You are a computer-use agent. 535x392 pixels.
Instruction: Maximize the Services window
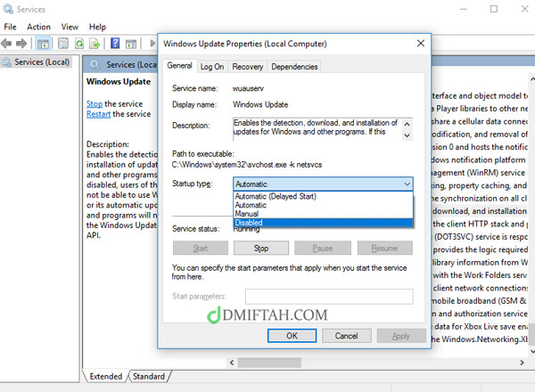point(494,9)
